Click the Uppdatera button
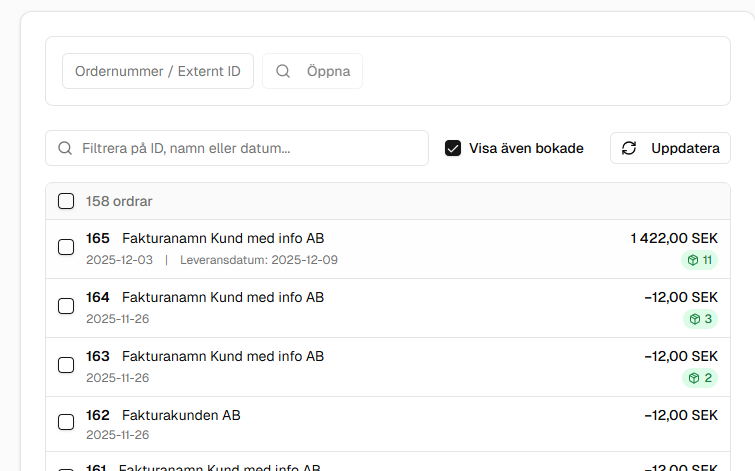This screenshot has width=755, height=471. point(670,148)
